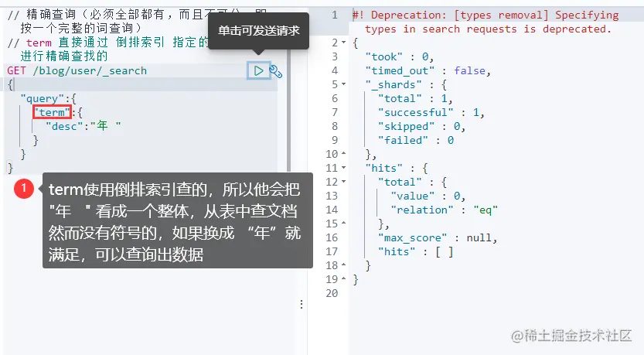Collapse the "total" object at line 12
The image size is (644, 355).
[x=344, y=182]
